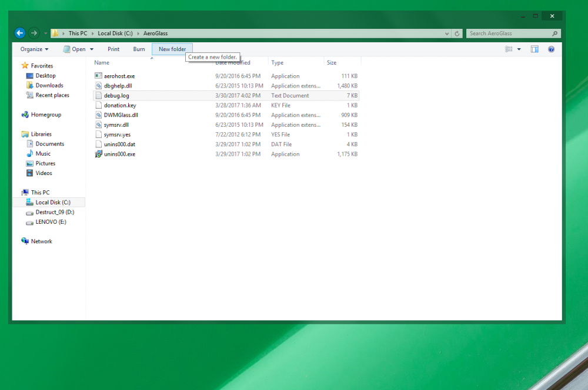Show the preview pane icon
This screenshot has height=390, width=588.
(534, 49)
